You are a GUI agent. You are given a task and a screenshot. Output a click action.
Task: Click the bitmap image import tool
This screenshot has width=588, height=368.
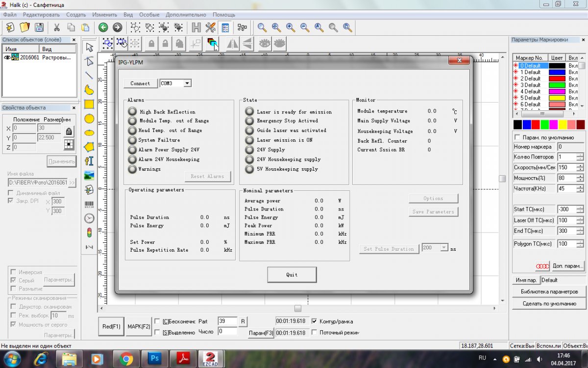89,175
